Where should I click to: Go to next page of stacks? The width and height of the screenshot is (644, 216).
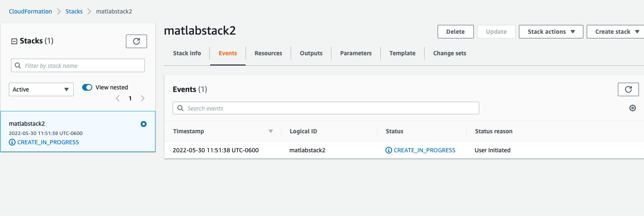(143, 98)
